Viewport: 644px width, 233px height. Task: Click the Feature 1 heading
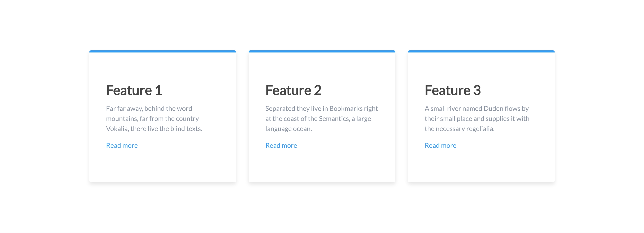pyautogui.click(x=134, y=90)
